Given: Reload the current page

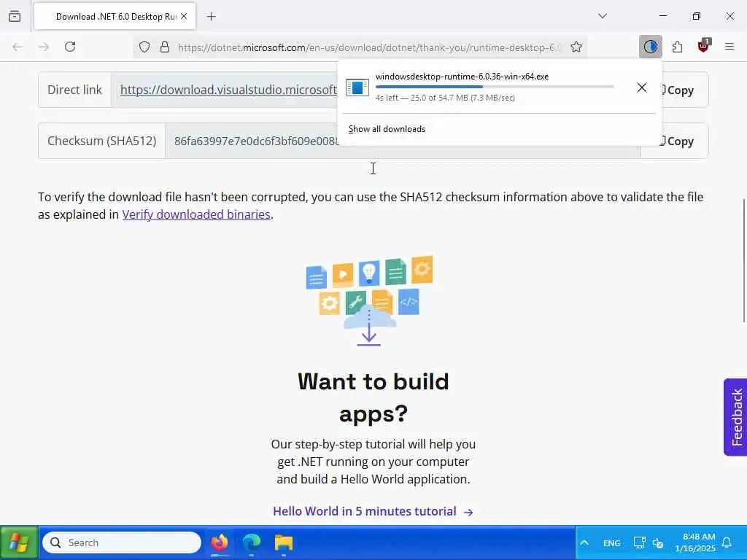Looking at the screenshot, I should coord(70,47).
